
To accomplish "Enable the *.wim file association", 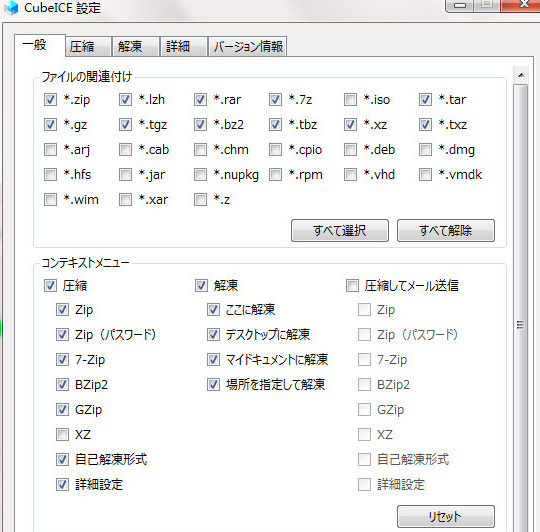I will pos(50,199).
